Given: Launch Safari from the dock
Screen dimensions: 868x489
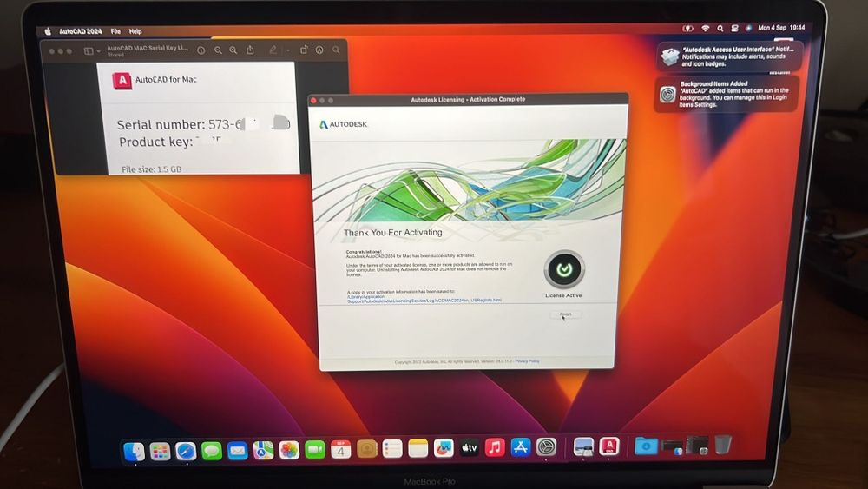Looking at the screenshot, I should [x=186, y=452].
